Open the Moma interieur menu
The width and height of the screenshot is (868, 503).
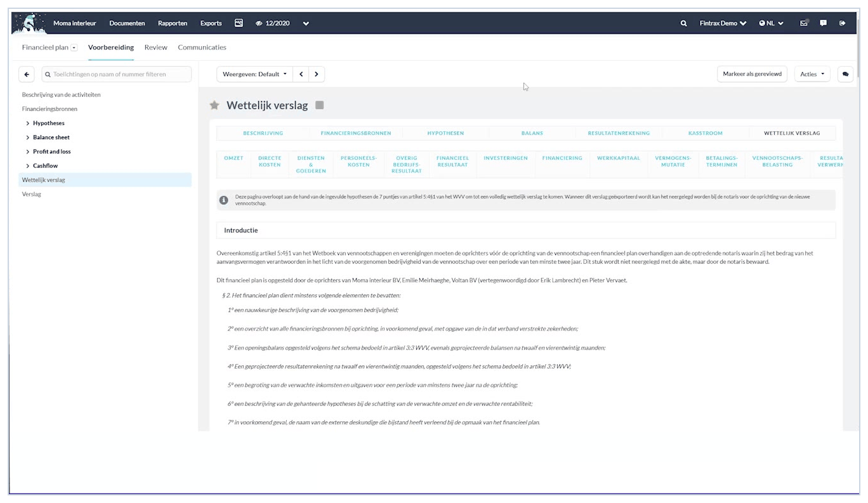pos(75,23)
